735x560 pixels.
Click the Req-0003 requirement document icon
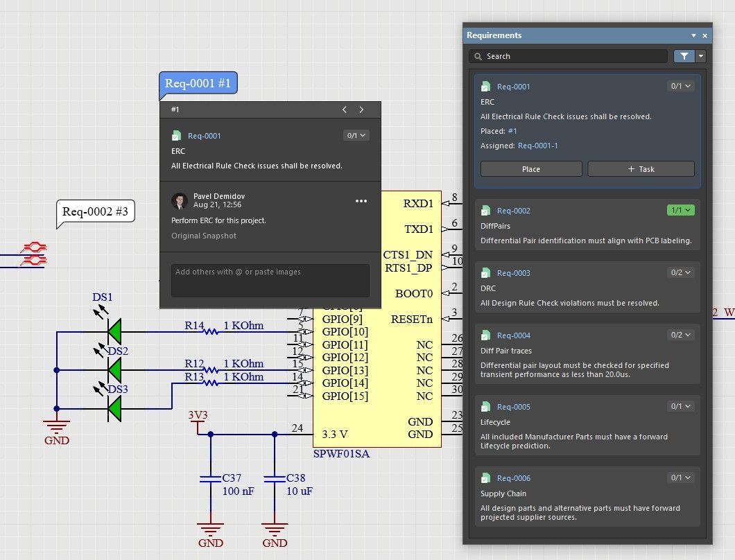point(485,272)
